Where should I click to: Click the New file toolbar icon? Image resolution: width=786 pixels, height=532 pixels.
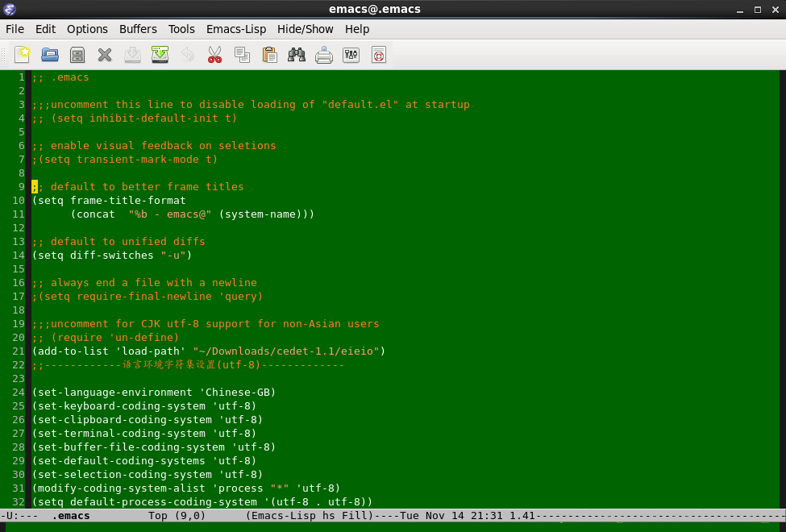[23, 55]
